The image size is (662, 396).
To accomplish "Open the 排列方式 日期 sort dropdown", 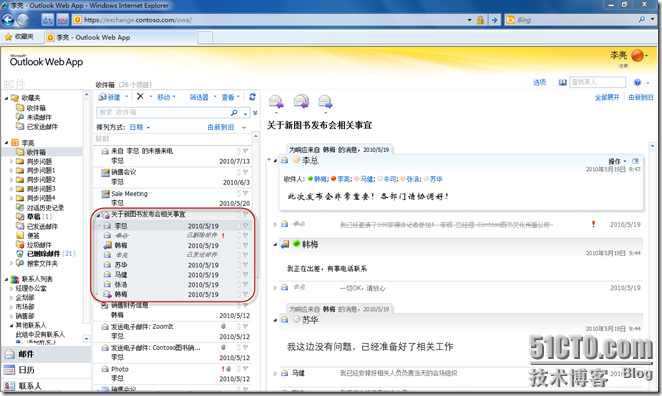I will coord(139,127).
